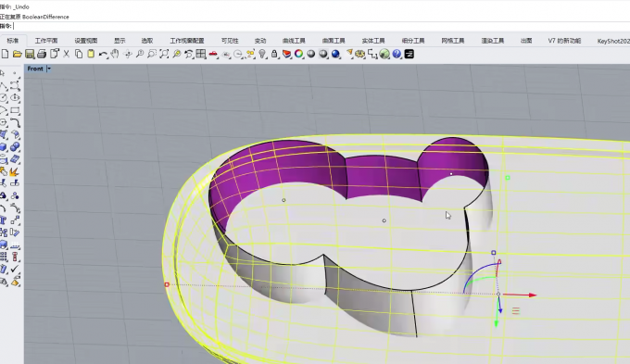The width and height of the screenshot is (630, 364).
Task: Launch Grasshopper from the toolbar icon
Action: [384, 54]
